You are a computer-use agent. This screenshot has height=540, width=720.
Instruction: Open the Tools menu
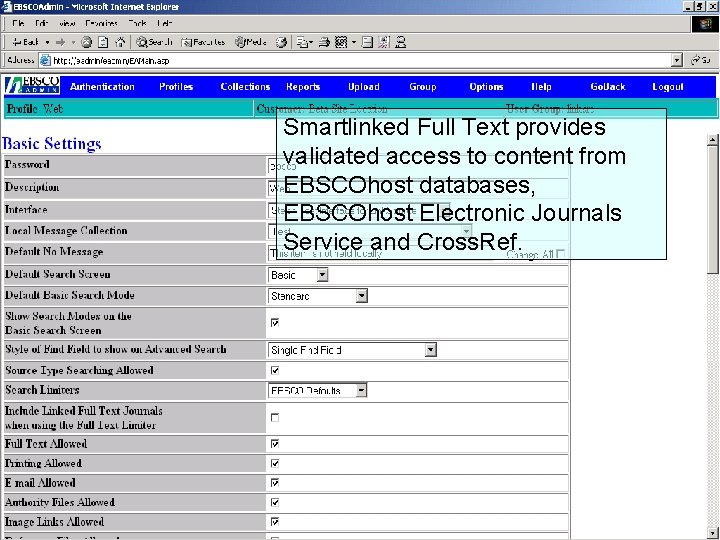pos(137,23)
